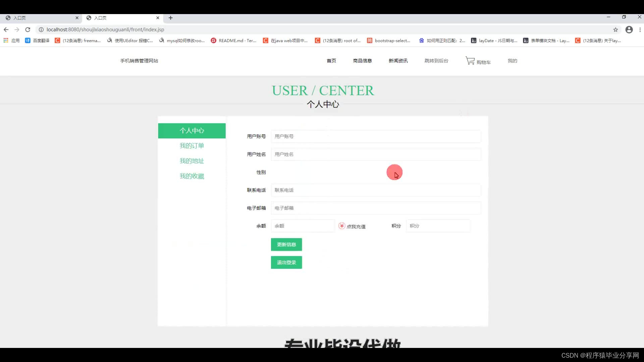Bookmark page with star icon
Viewport: 644px width, 362px height.
coord(615,29)
